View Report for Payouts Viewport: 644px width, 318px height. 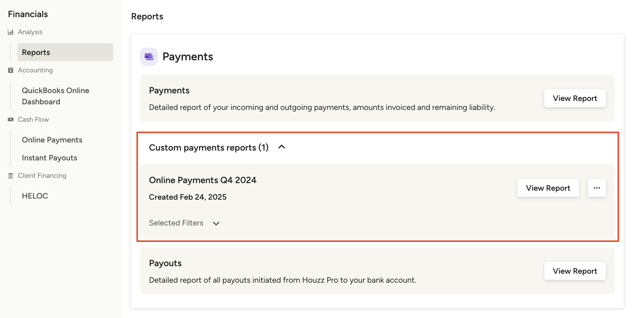(x=575, y=271)
